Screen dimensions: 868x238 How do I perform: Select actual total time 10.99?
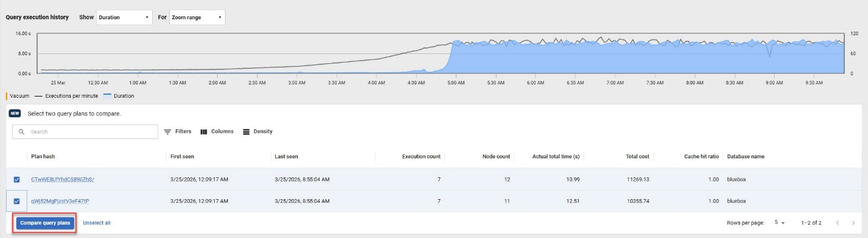point(573,180)
